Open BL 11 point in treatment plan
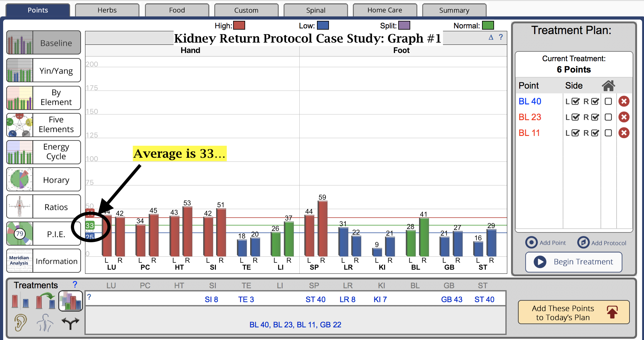644x340 pixels. tap(529, 133)
